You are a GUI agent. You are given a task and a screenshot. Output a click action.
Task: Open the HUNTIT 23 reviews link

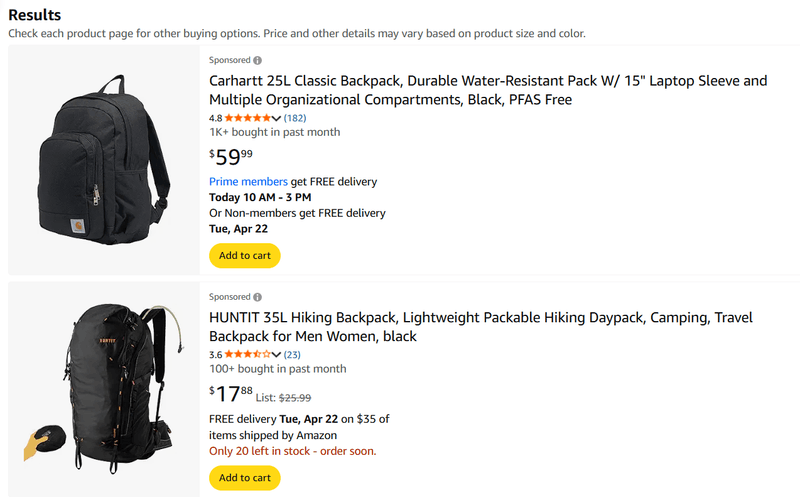[x=292, y=354]
